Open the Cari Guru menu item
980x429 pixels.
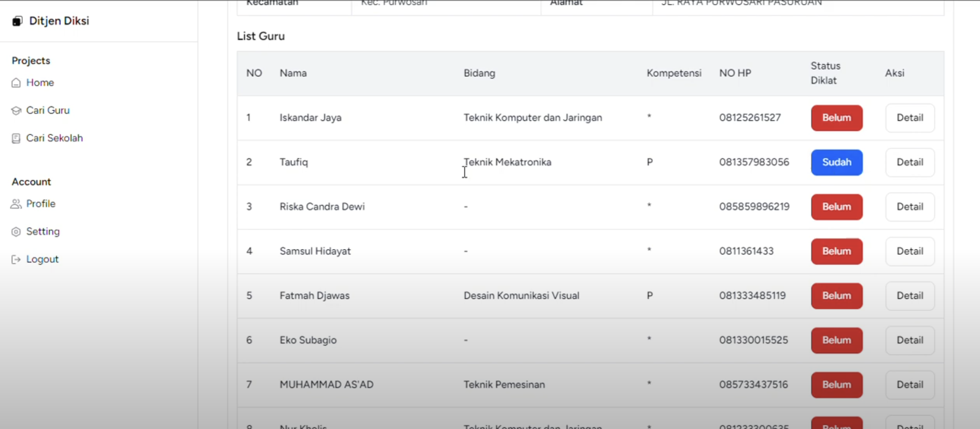point(48,110)
